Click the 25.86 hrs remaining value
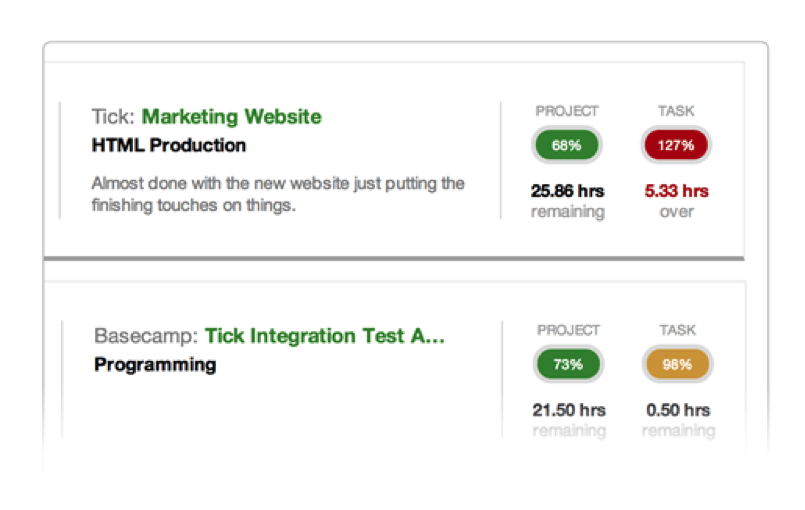Screen dimensions: 805x510 [x=568, y=201]
